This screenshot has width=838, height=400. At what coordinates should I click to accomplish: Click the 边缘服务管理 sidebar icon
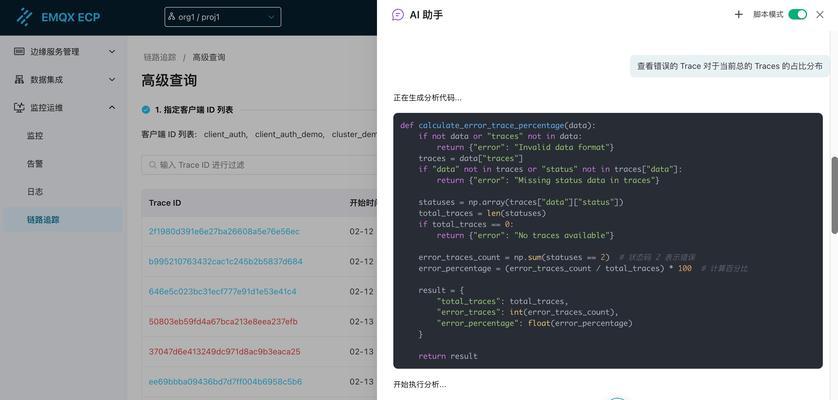(19, 52)
